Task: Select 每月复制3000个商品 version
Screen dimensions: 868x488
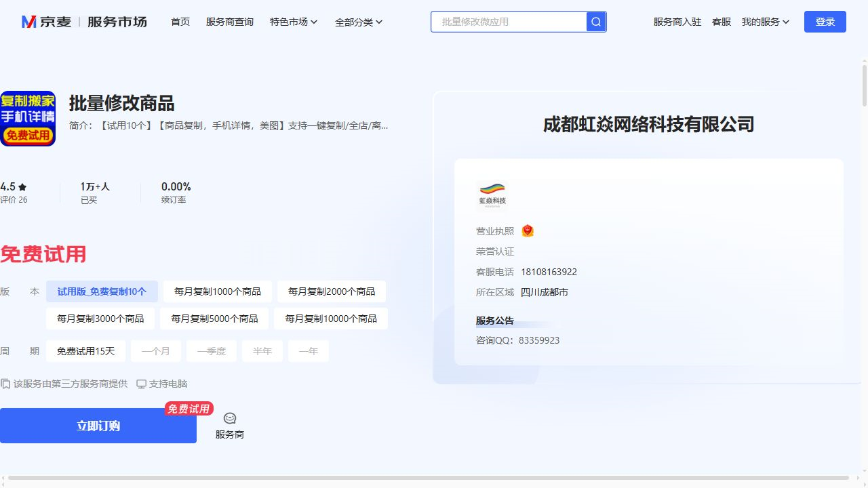Action: tap(100, 319)
